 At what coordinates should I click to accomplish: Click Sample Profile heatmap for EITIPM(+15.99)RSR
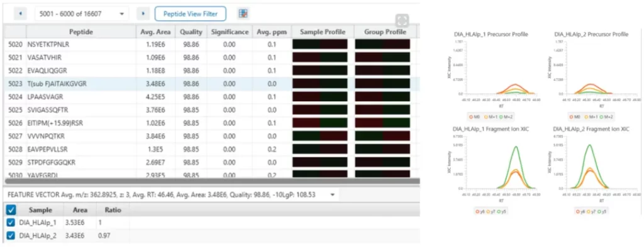point(319,123)
